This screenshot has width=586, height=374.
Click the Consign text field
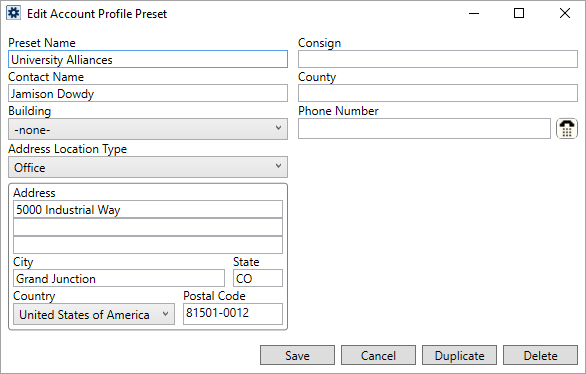tap(438, 59)
